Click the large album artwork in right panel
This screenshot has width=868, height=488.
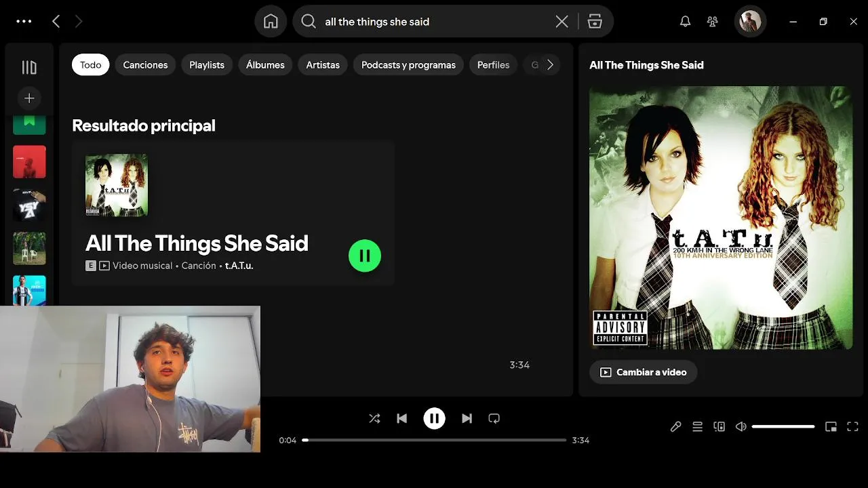point(721,218)
